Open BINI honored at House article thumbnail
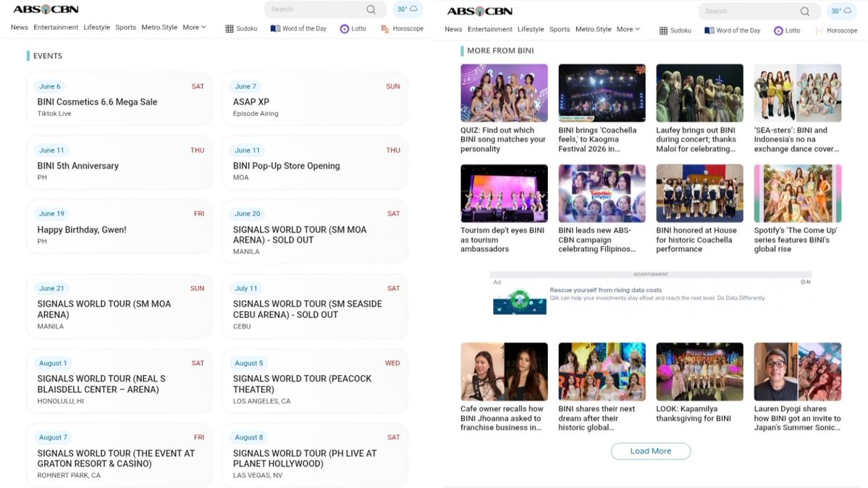Image resolution: width=868 pixels, height=488 pixels. [x=700, y=193]
